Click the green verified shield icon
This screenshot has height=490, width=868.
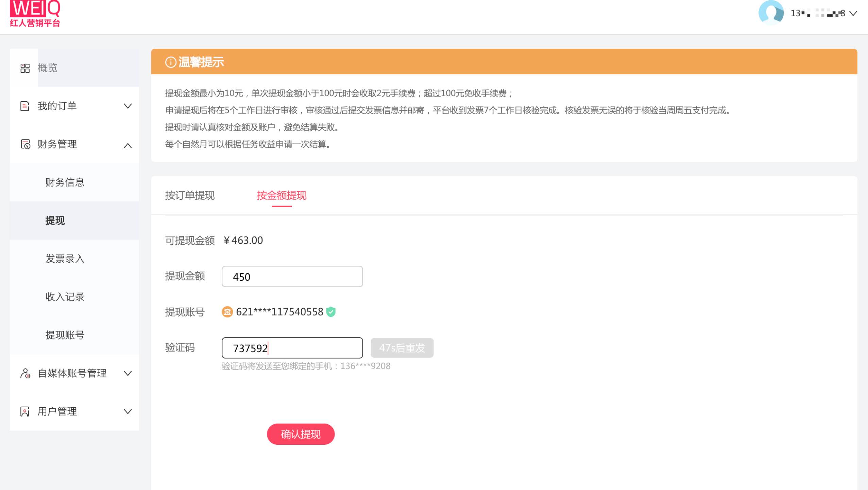(x=331, y=312)
